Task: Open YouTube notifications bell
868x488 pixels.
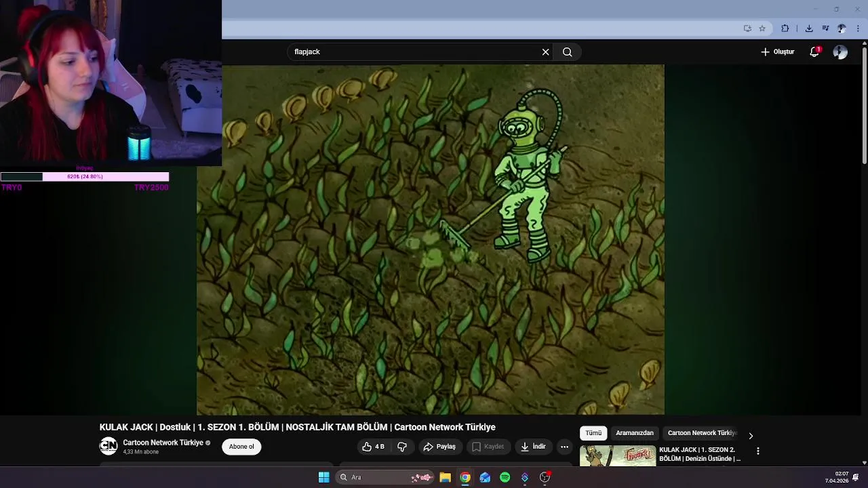Action: coord(814,52)
